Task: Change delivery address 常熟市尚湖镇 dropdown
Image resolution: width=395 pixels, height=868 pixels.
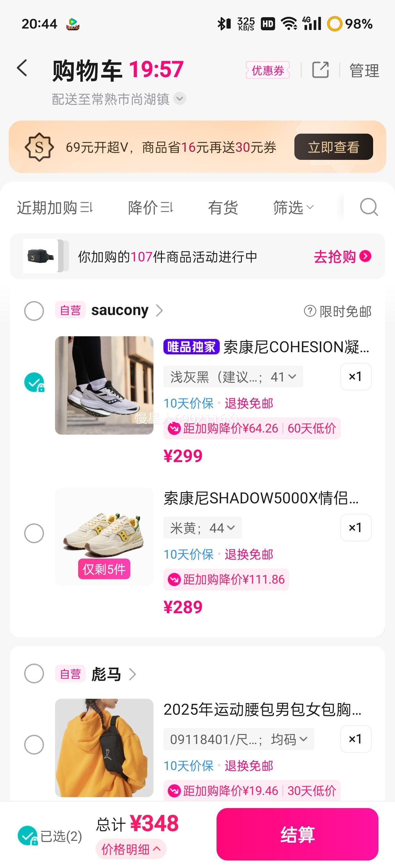Action: pos(180,99)
